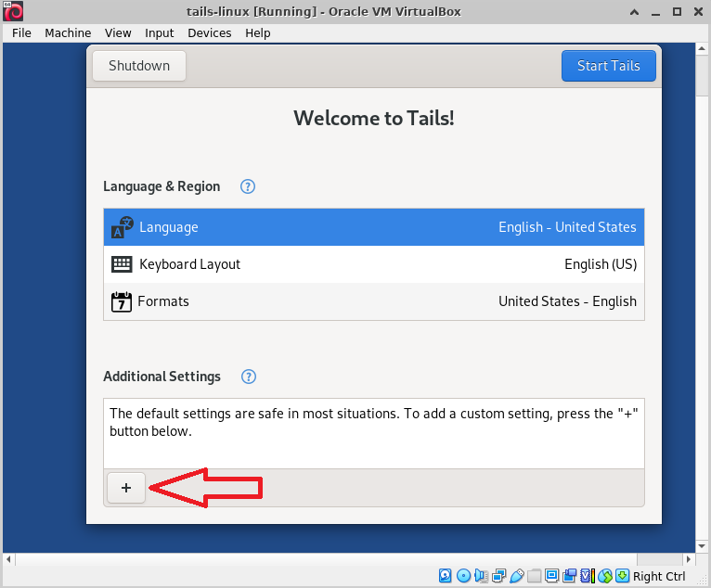Click the Keyboard Layout keyboard icon
The width and height of the screenshot is (711, 588).
122,264
